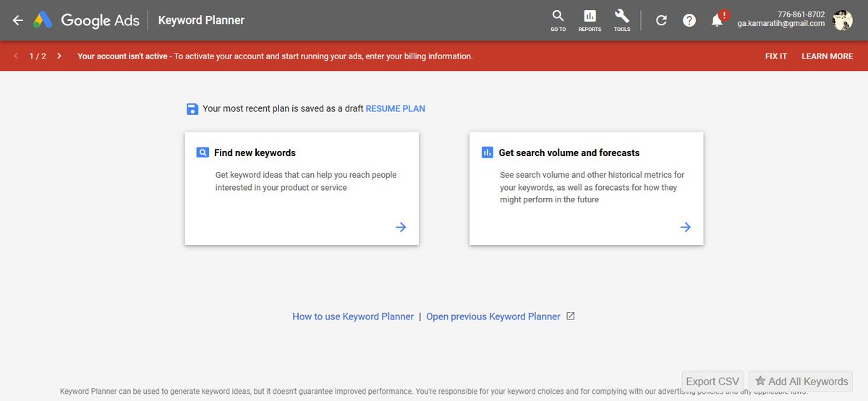Click the account email ga.kamaratih@gmail.com

pyautogui.click(x=780, y=24)
